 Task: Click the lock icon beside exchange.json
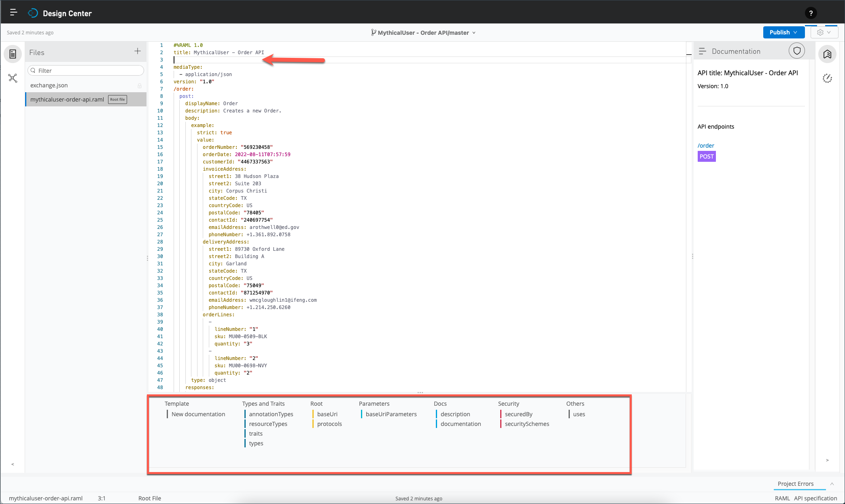(140, 86)
